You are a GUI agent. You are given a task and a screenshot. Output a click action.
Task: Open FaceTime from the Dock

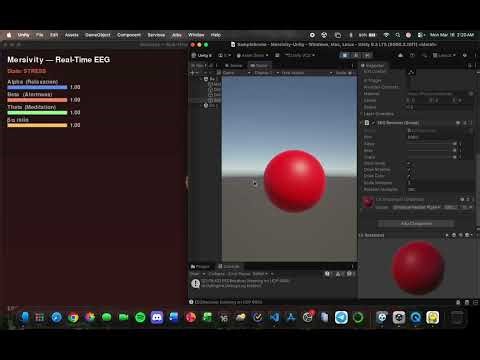123,317
